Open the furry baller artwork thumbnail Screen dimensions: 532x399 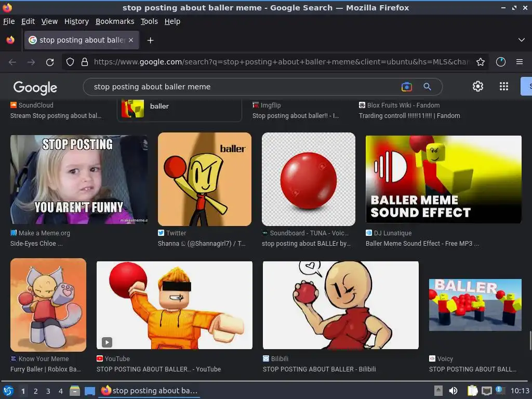48,304
